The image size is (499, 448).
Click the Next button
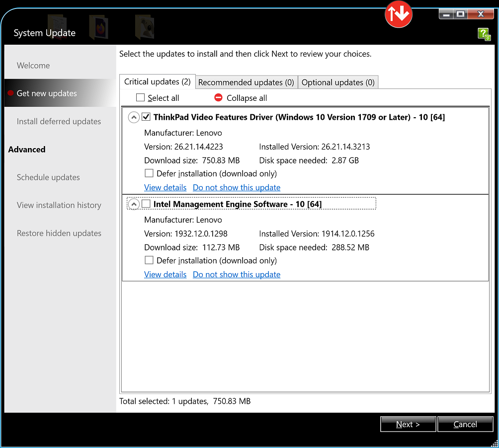pyautogui.click(x=408, y=424)
